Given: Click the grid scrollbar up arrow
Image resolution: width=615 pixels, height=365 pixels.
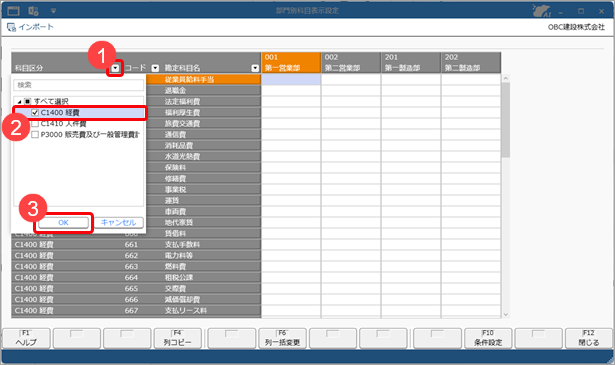Looking at the screenshot, I should coord(506,78).
